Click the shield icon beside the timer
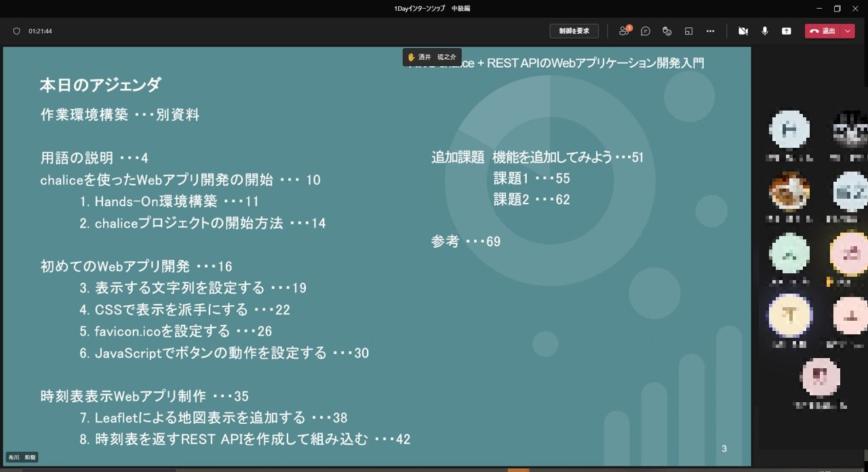The image size is (868, 472). (17, 31)
